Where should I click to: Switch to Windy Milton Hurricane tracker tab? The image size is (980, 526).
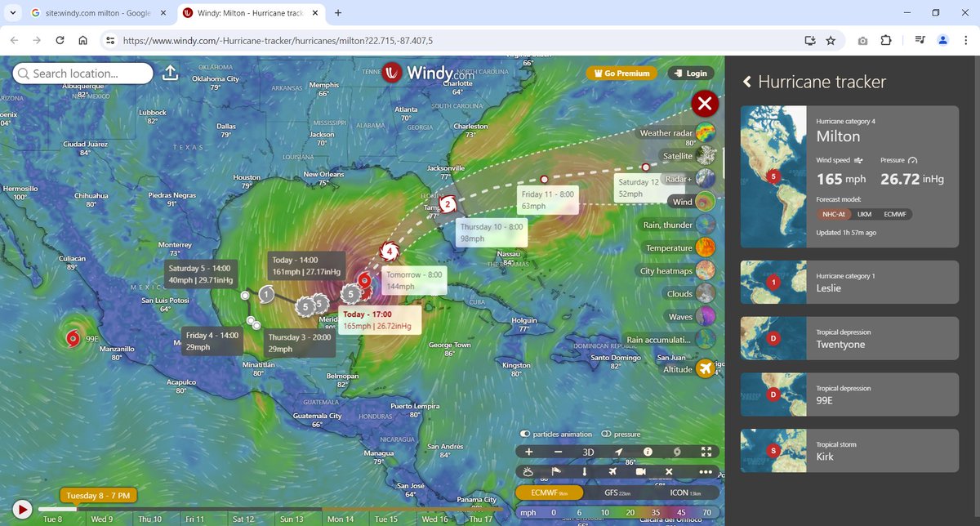(251, 13)
